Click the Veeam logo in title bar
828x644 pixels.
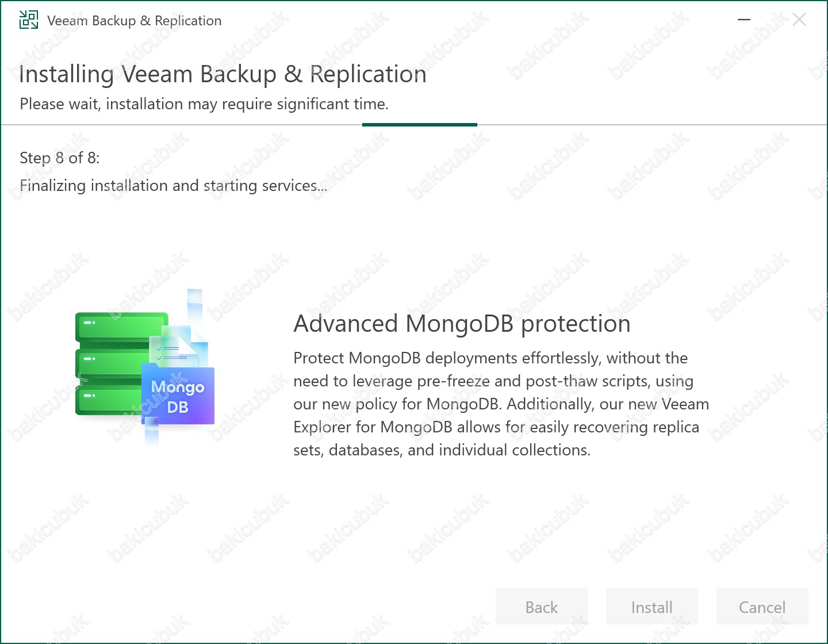(29, 20)
